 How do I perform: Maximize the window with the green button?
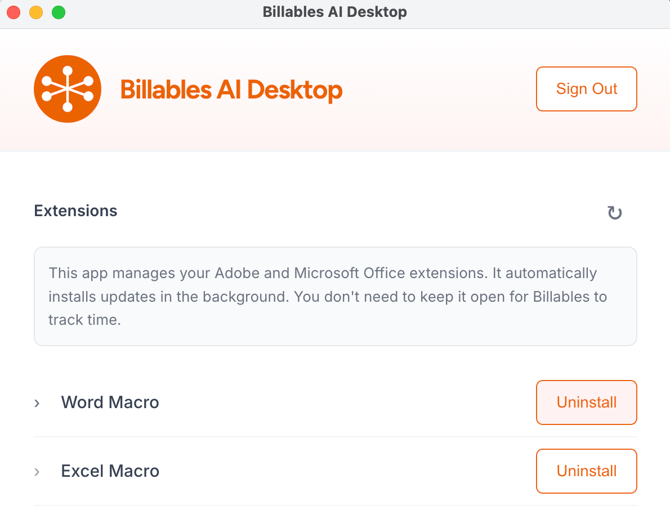click(58, 13)
